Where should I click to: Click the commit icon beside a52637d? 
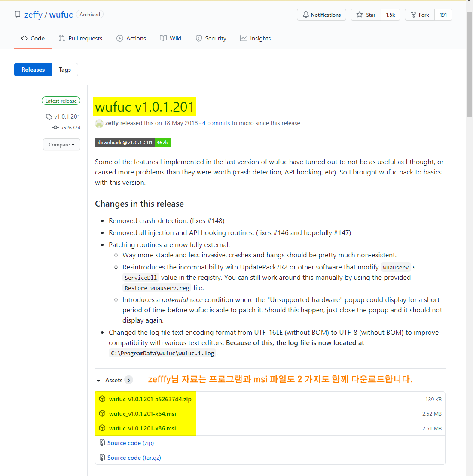[x=55, y=128]
